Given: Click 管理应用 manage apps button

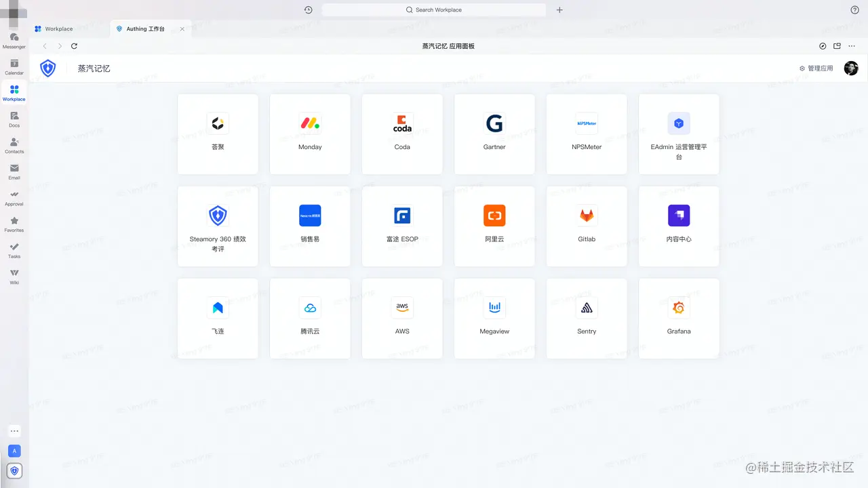Looking at the screenshot, I should point(816,68).
